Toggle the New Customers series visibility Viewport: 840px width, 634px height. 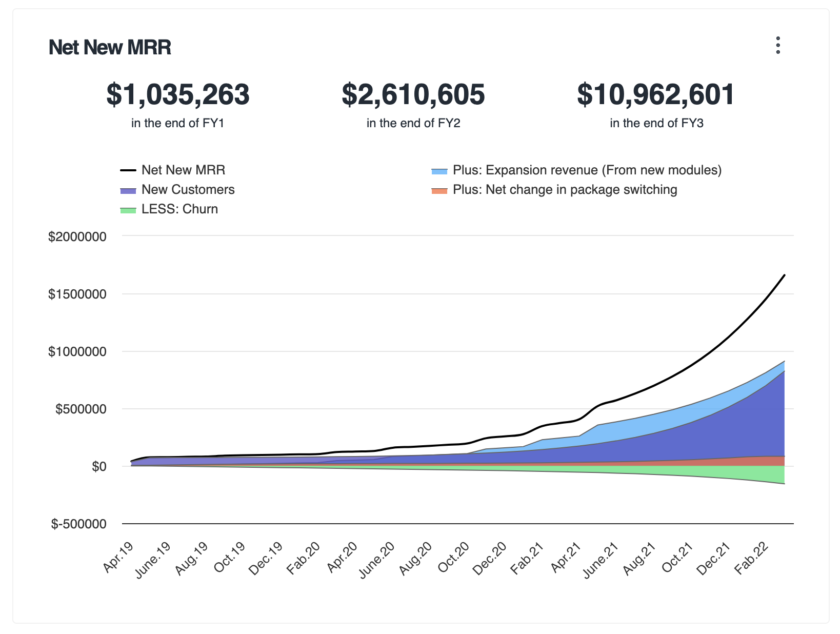pyautogui.click(x=188, y=189)
